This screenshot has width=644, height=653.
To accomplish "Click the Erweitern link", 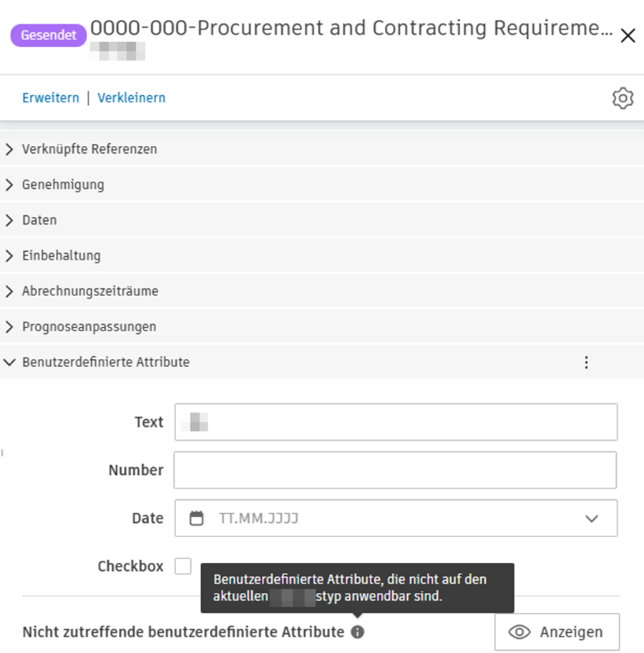I will tap(51, 98).
